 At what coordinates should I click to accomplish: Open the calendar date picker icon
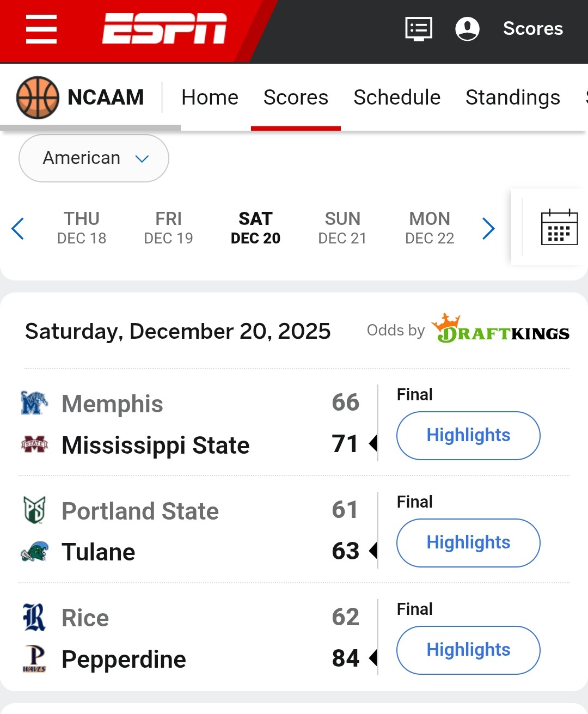[559, 228]
